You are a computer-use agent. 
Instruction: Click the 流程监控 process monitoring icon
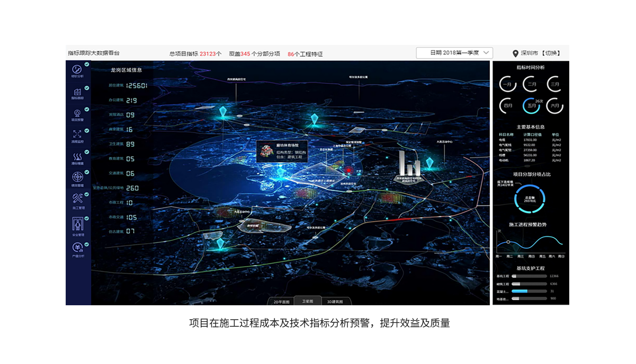77,134
